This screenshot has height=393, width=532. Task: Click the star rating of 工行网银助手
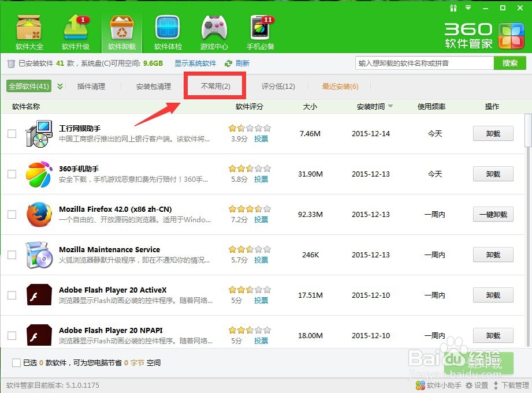point(250,128)
